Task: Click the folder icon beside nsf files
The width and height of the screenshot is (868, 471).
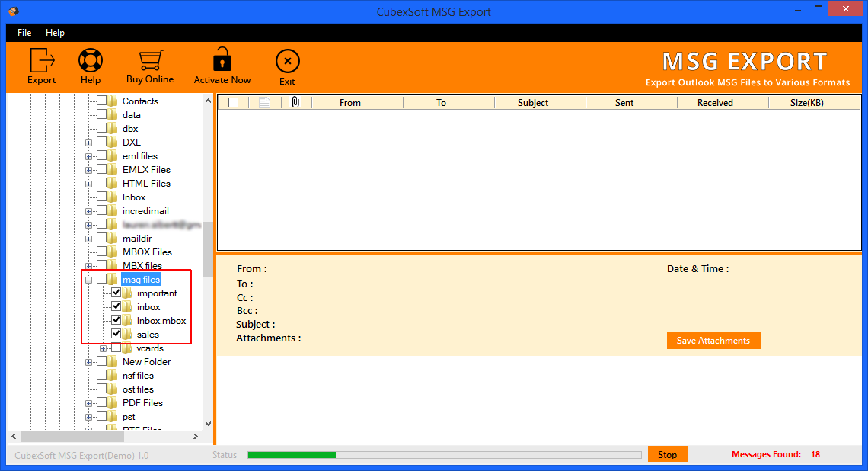Action: tap(113, 375)
